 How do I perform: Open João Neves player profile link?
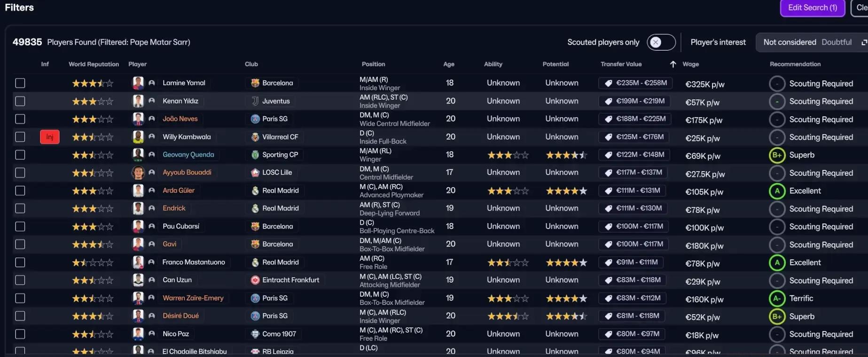click(180, 119)
